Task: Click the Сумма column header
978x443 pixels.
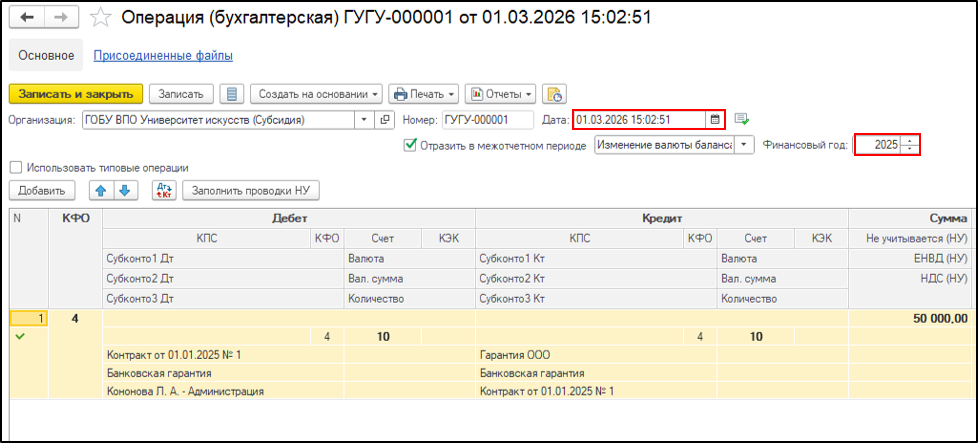Action: pos(911,218)
